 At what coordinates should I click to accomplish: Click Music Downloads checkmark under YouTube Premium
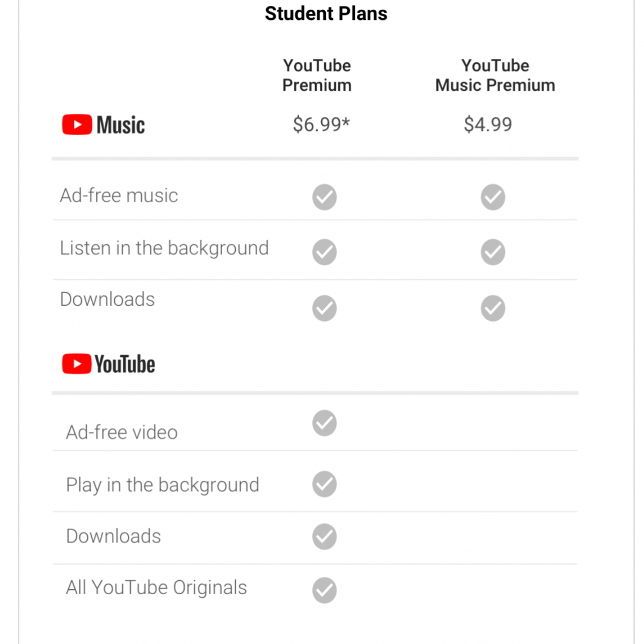pyautogui.click(x=325, y=308)
